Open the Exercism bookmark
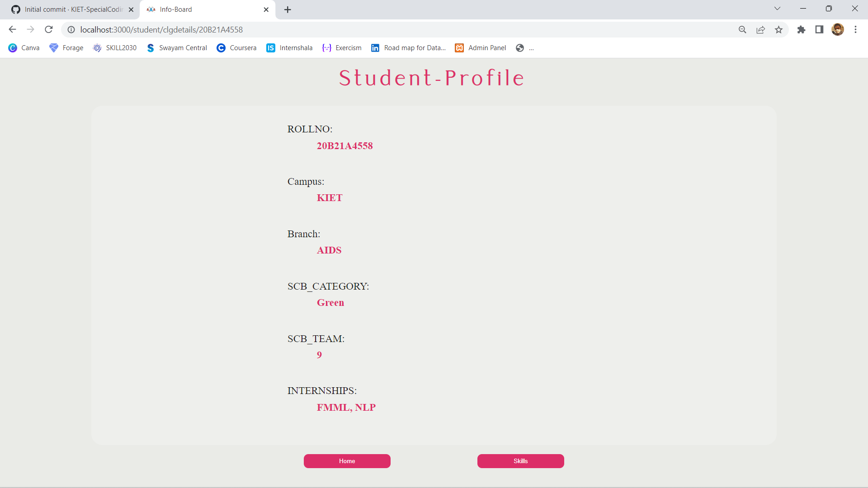This screenshot has height=488, width=868. (342, 47)
